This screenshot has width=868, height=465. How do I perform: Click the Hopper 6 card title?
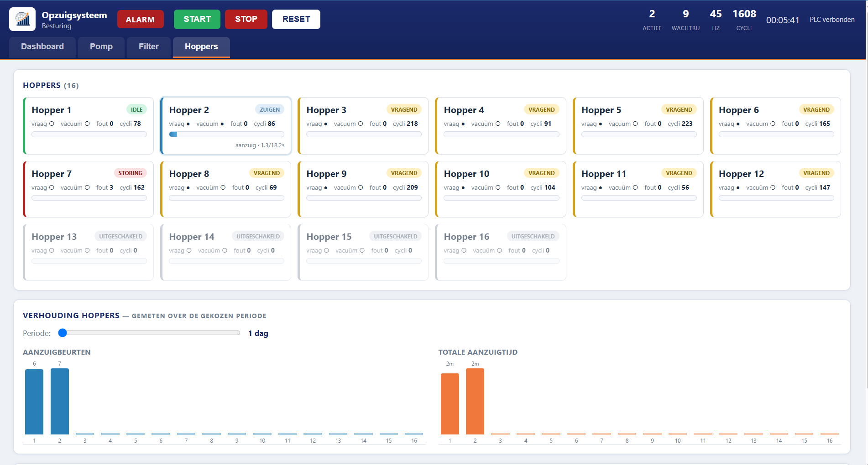click(x=739, y=110)
